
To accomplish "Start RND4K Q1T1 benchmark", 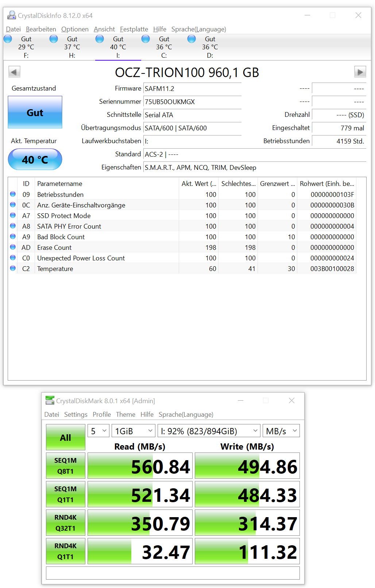I will coord(66,551).
